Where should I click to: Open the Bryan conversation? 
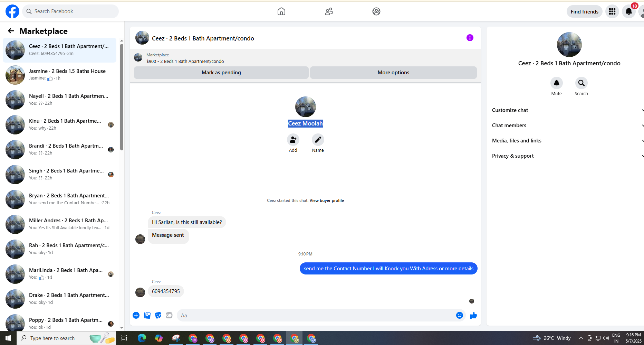click(59, 199)
